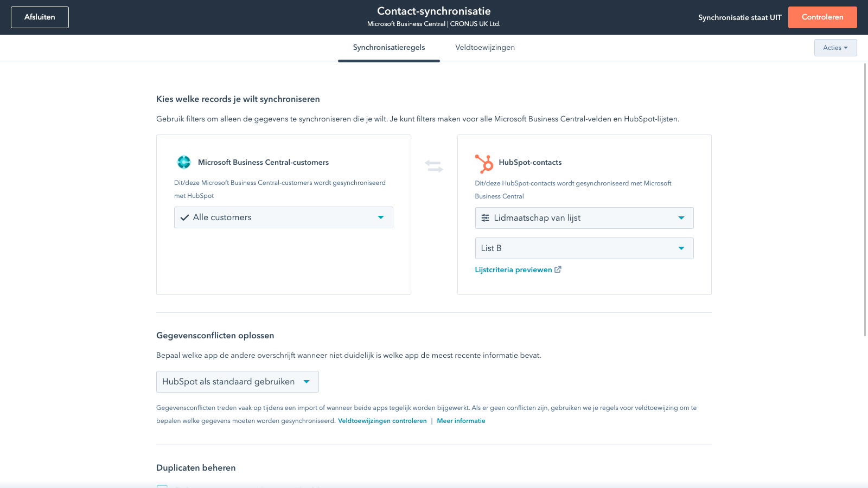Switch to the Veldtoewijzingen tab

pos(484,47)
